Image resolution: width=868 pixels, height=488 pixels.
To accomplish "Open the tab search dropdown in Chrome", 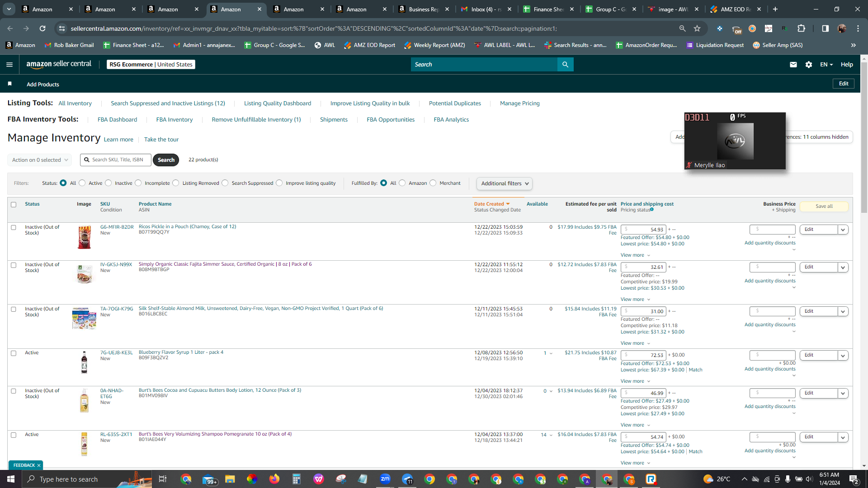I will coord(9,9).
